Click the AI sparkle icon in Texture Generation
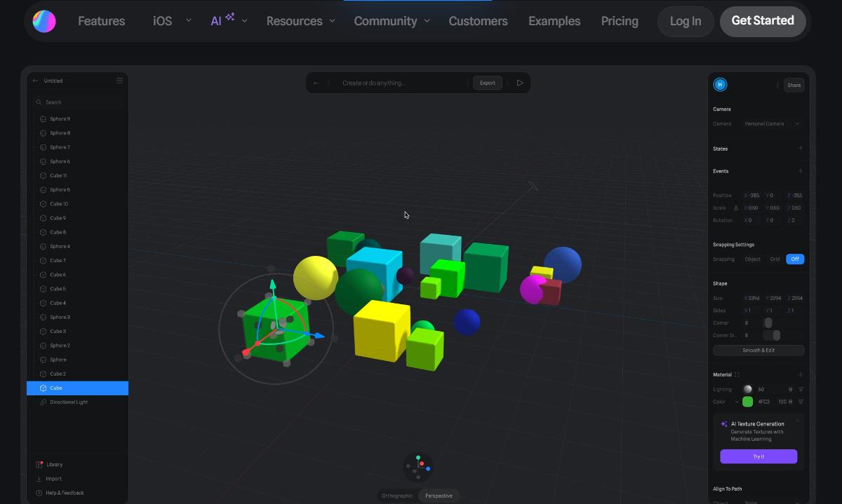 pos(724,424)
